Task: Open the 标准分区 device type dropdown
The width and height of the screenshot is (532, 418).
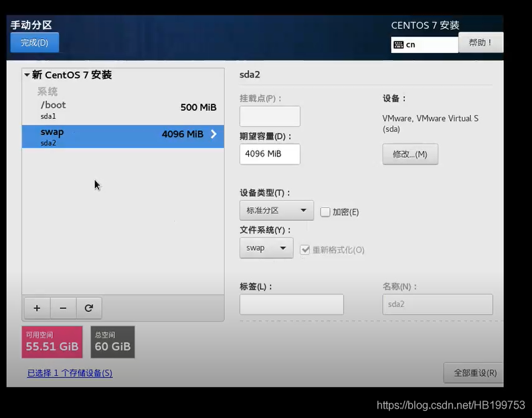Action: [x=276, y=211]
